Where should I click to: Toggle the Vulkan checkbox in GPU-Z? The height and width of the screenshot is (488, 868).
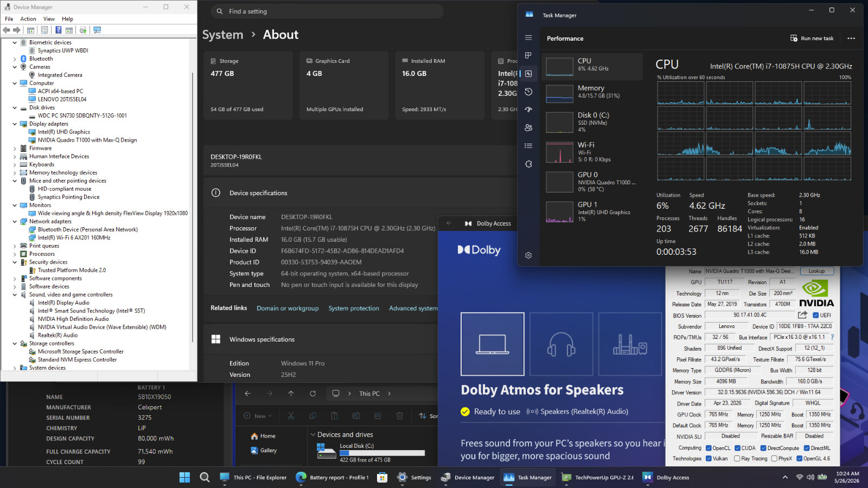709,459
